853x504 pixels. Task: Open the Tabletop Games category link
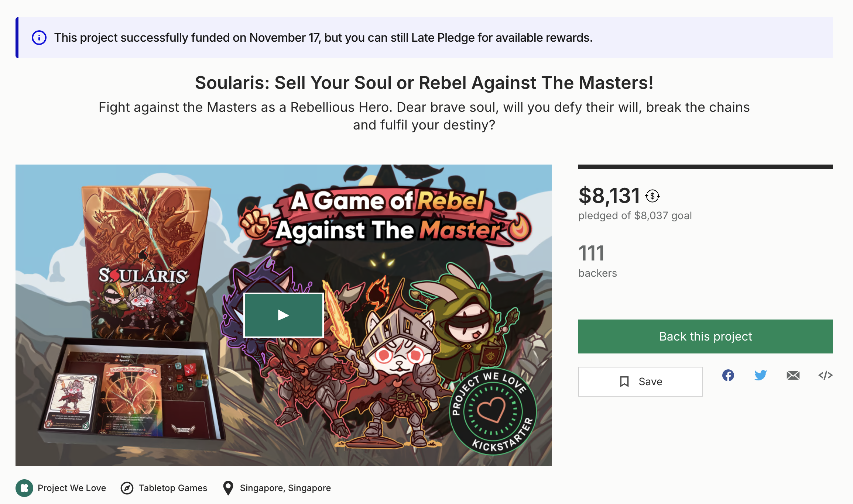pos(173,488)
